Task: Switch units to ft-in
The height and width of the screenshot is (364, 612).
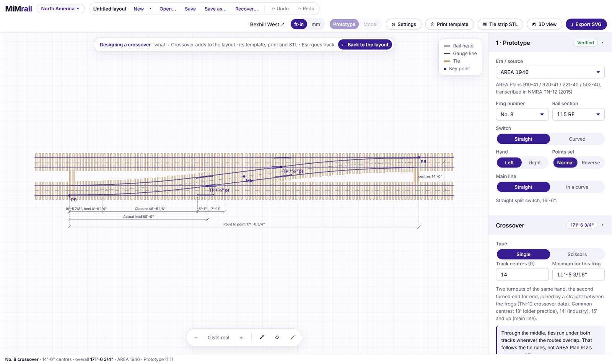Action: 299,24
